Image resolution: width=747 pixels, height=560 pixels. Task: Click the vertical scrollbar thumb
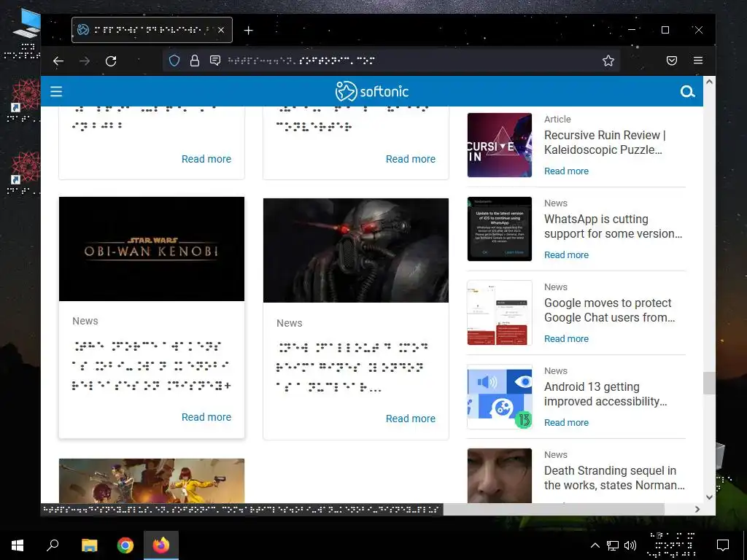tap(709, 383)
